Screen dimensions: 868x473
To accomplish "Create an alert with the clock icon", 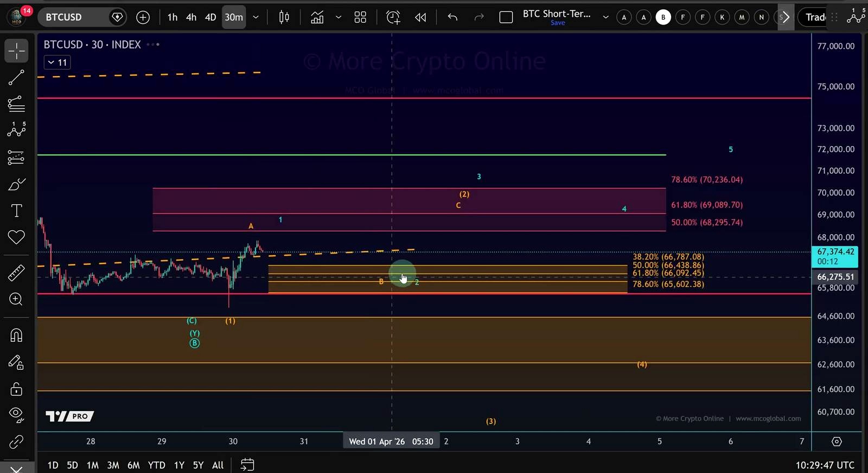I will [393, 17].
